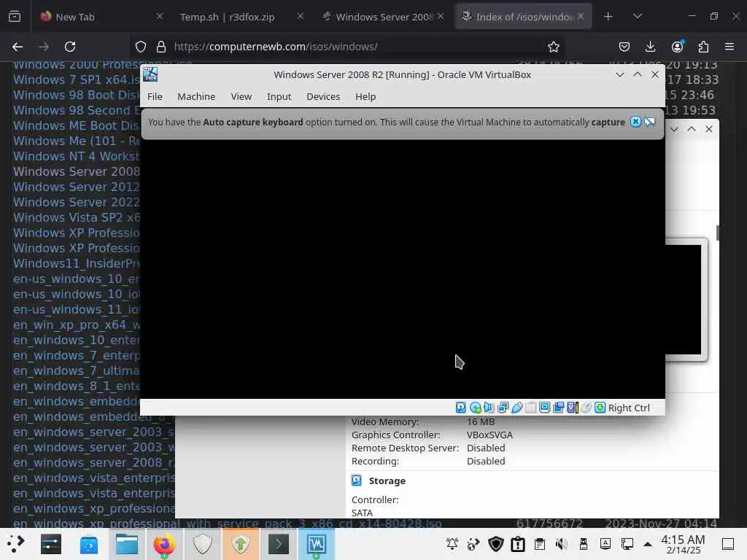
Task: Click the tracking protection shield in address bar
Action: point(141,47)
